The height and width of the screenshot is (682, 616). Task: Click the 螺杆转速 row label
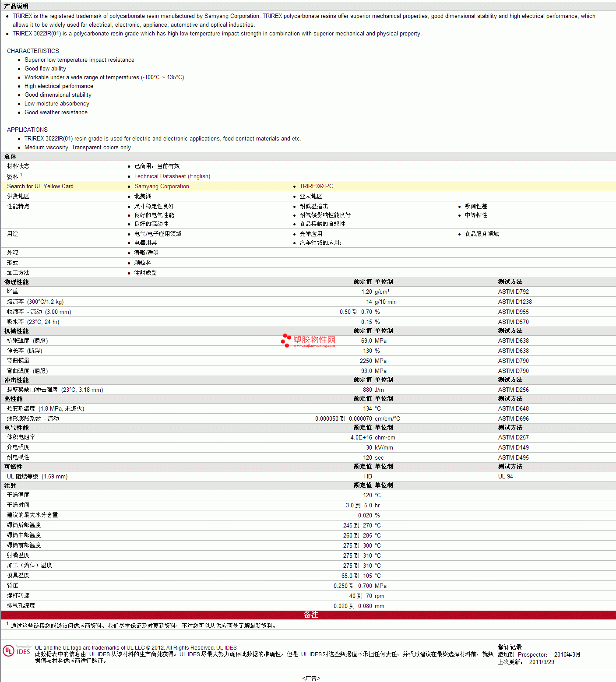18,595
